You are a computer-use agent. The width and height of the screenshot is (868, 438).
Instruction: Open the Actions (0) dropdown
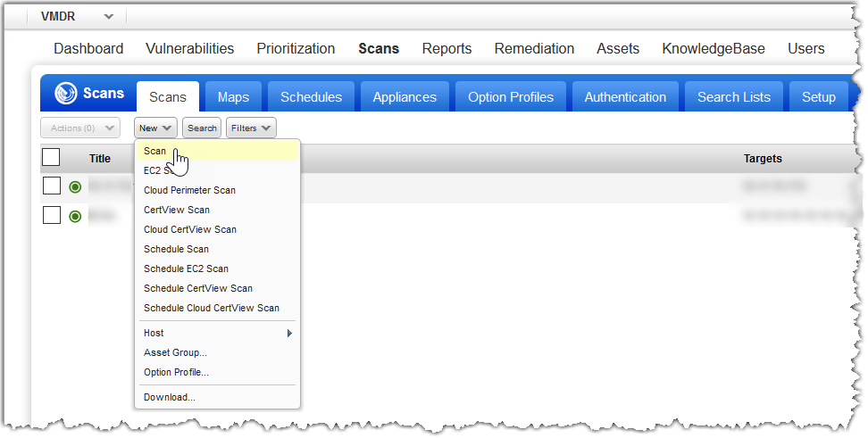coord(80,128)
